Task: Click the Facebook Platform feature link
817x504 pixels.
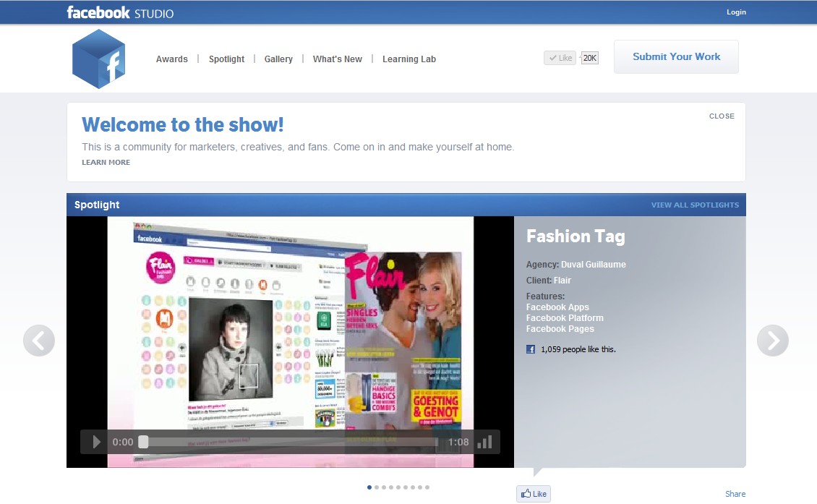Action: 565,318
